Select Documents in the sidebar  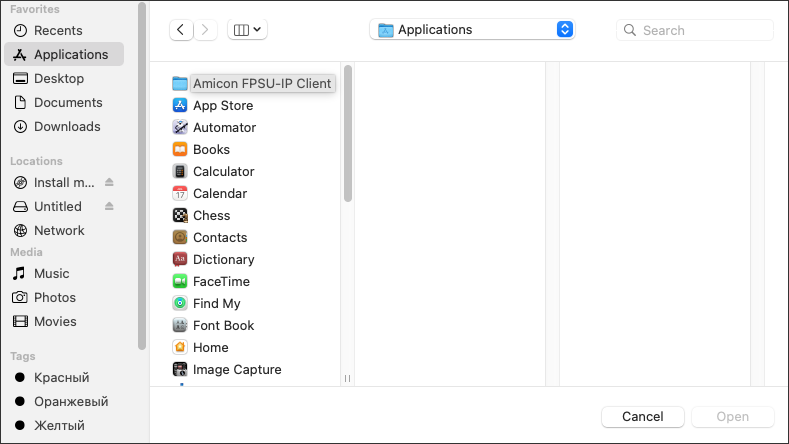pos(64,103)
